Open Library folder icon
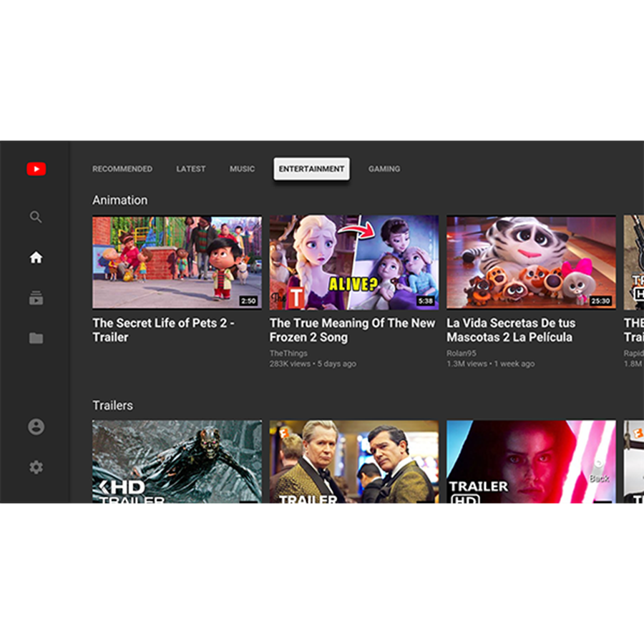Viewport: 644px width, 644px height. (36, 338)
